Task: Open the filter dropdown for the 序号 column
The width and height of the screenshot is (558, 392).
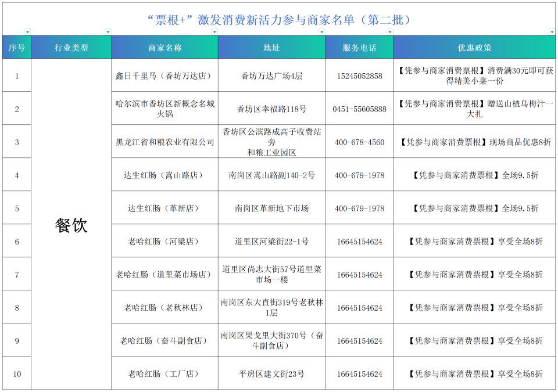Action: click(x=27, y=32)
